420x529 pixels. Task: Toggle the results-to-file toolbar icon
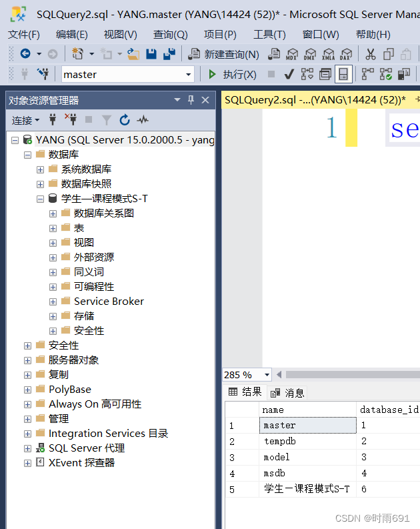tap(343, 74)
